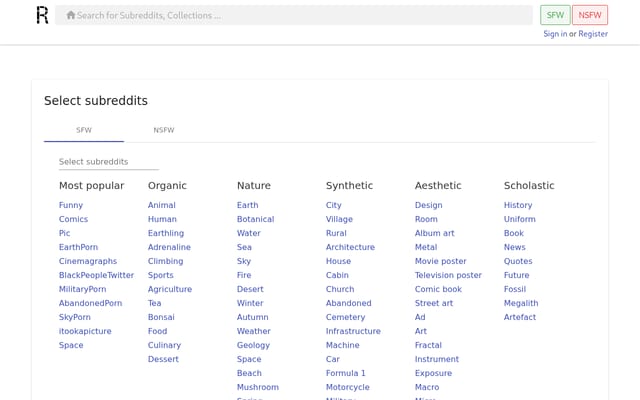
Task: Switch to the SFW tab
Action: (84, 130)
